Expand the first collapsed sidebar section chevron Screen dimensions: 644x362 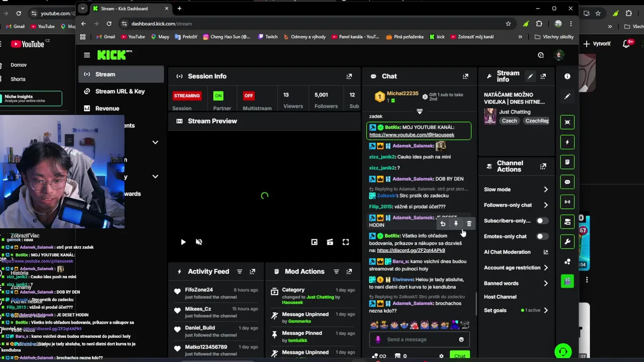(155, 142)
